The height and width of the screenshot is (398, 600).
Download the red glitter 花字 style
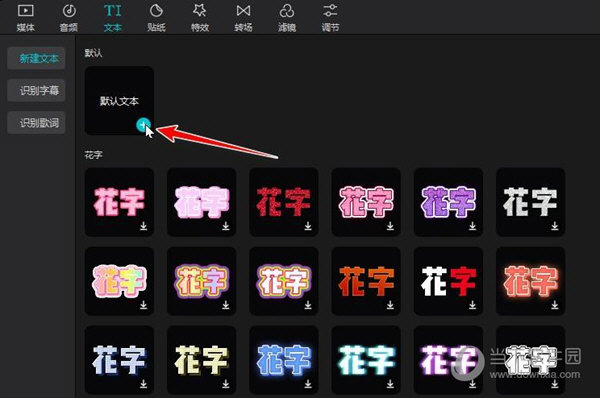click(x=308, y=226)
